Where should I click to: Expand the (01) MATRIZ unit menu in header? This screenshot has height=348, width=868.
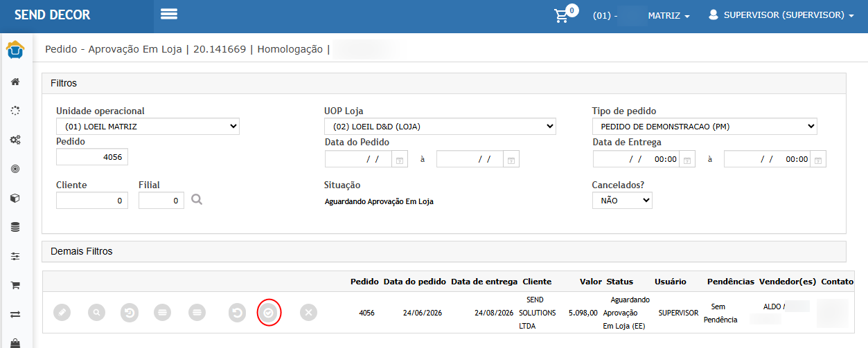(x=641, y=15)
